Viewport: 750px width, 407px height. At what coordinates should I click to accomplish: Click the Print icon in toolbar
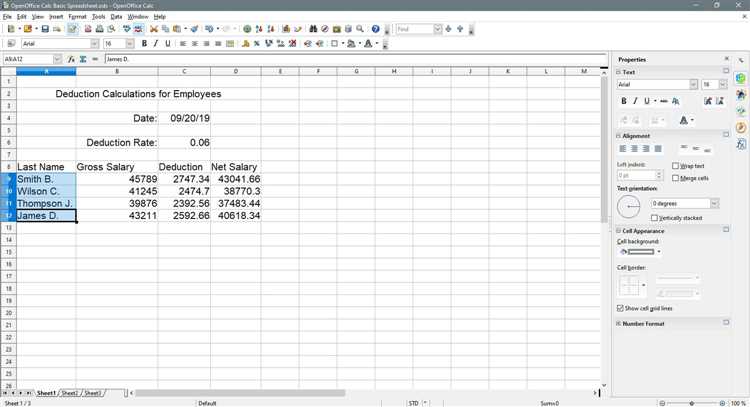tap(99, 29)
